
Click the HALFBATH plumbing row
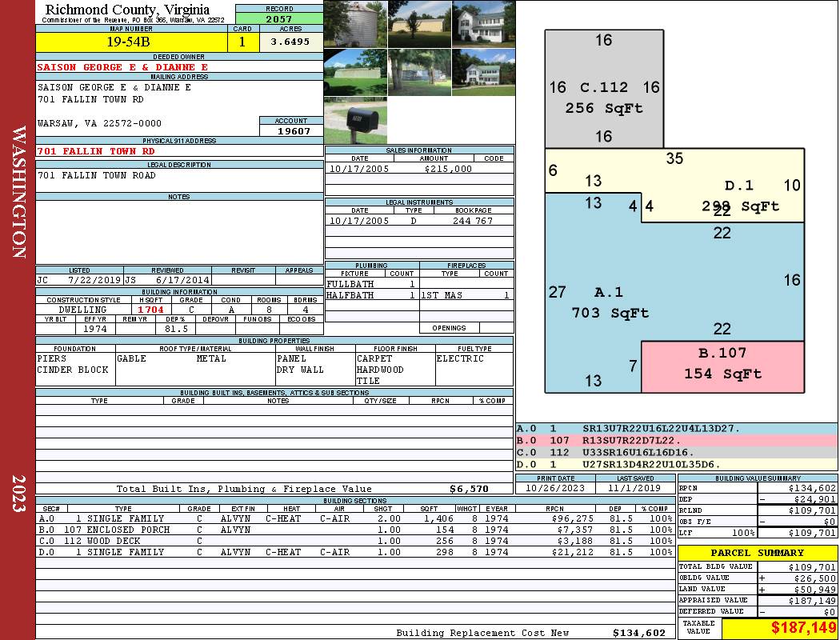tap(372, 295)
